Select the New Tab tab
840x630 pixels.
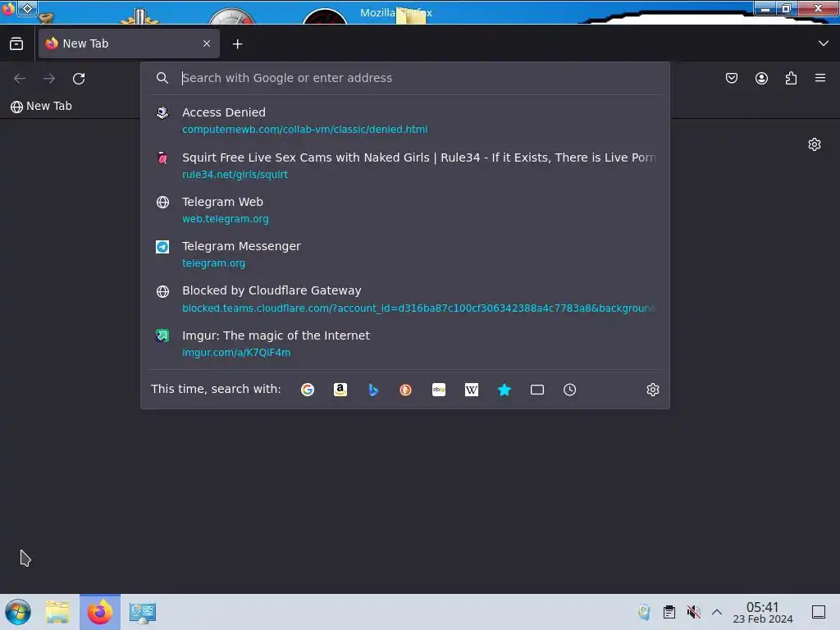tap(129, 44)
